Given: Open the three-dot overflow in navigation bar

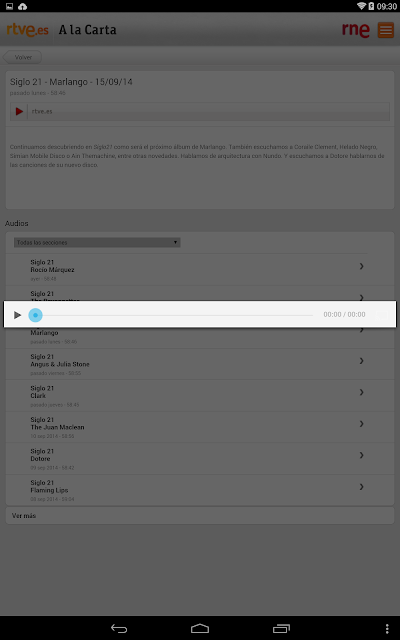Looking at the screenshot, I should tap(387, 629).
